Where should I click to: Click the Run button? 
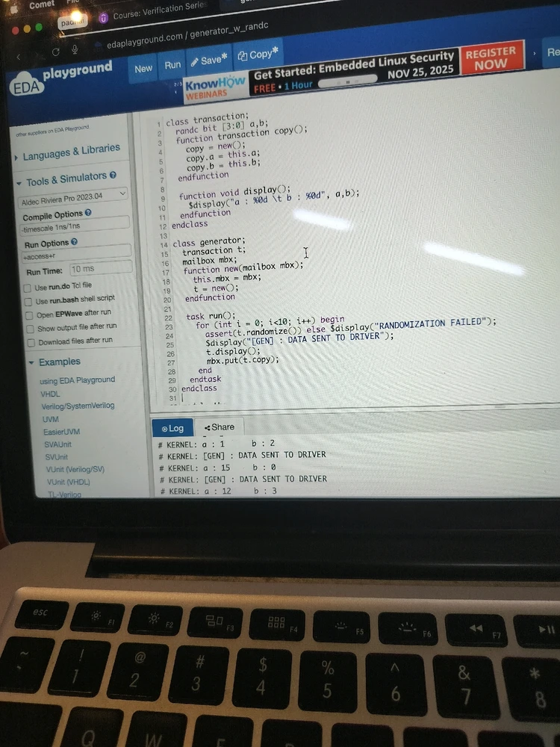point(172,65)
